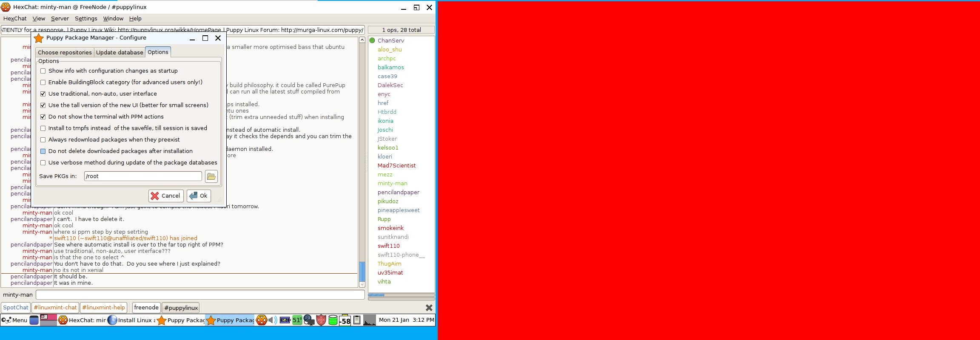This screenshot has height=340, width=980.
Task: Open the Puppy Menu button in taskbar
Action: click(14, 320)
